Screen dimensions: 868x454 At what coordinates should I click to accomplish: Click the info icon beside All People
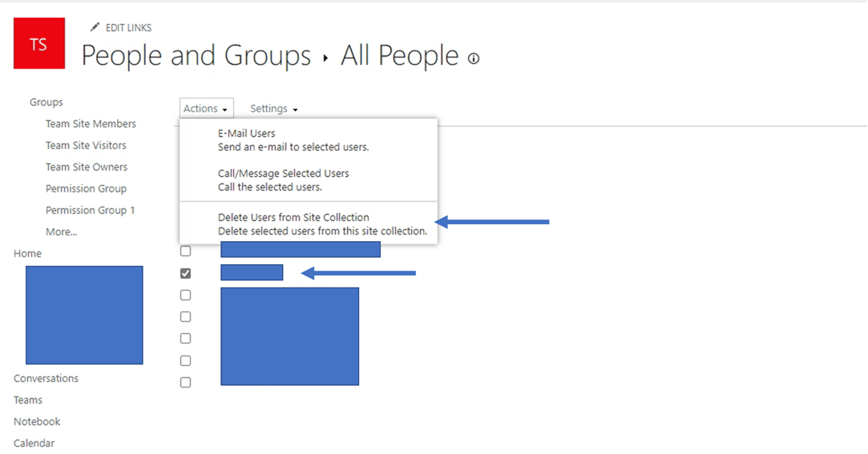click(x=474, y=58)
